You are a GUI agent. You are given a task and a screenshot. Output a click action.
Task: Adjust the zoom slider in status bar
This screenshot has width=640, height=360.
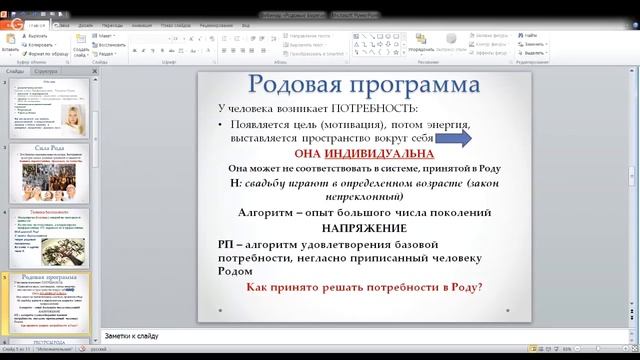tap(598, 349)
